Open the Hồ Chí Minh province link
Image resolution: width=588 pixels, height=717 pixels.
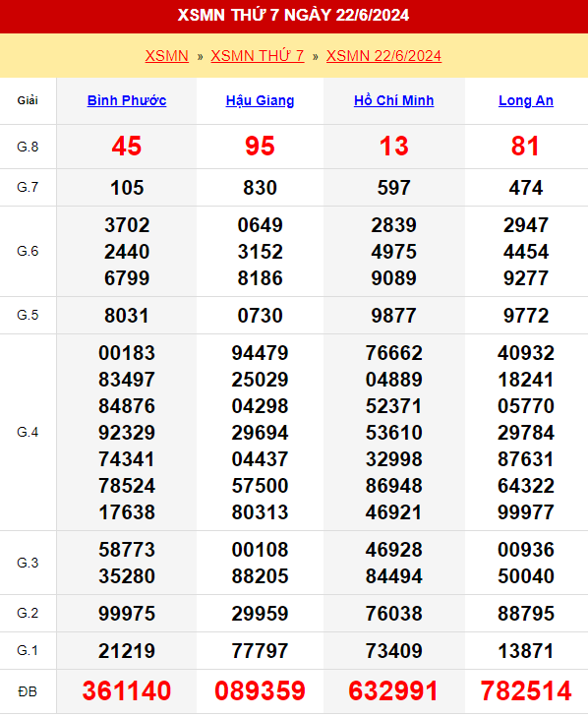click(x=393, y=100)
